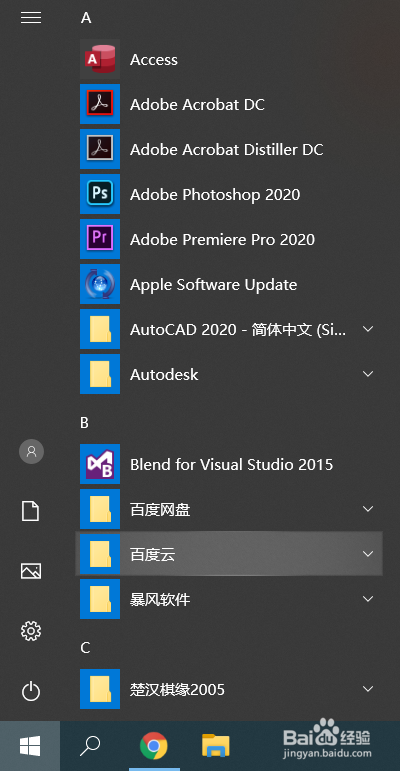Open the Access app icon
Image resolution: width=400 pixels, height=771 pixels.
click(x=100, y=59)
